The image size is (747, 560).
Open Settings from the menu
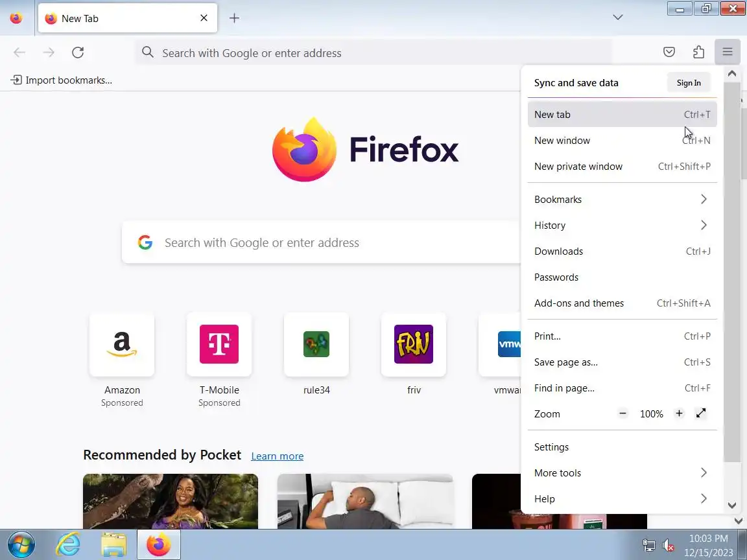(x=622, y=447)
